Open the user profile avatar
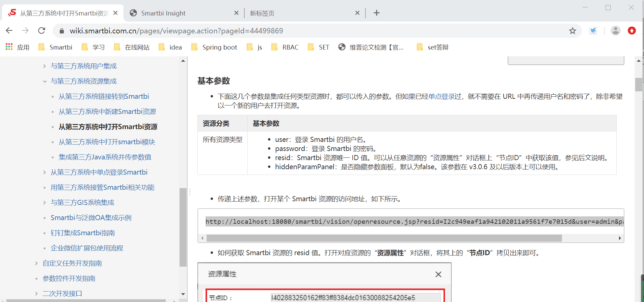 click(616, 31)
